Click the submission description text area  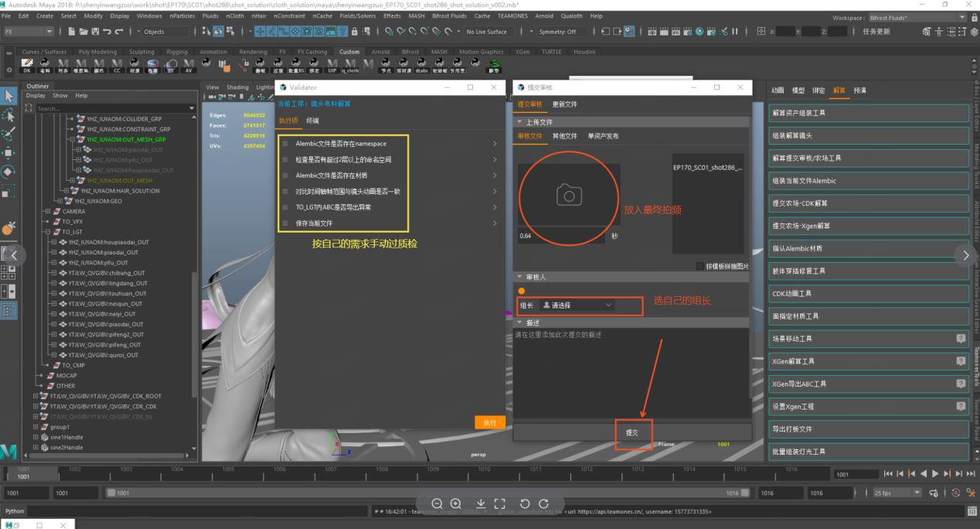pyautogui.click(x=631, y=371)
